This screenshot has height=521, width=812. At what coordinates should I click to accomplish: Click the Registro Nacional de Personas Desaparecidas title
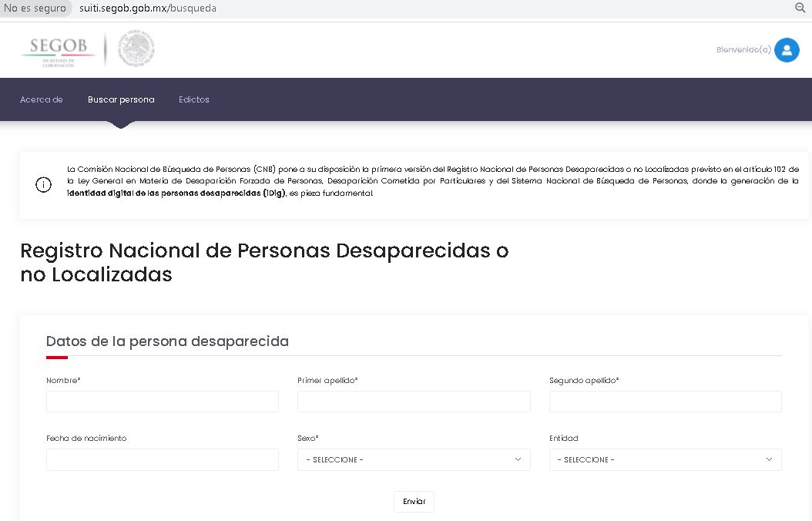tap(264, 262)
